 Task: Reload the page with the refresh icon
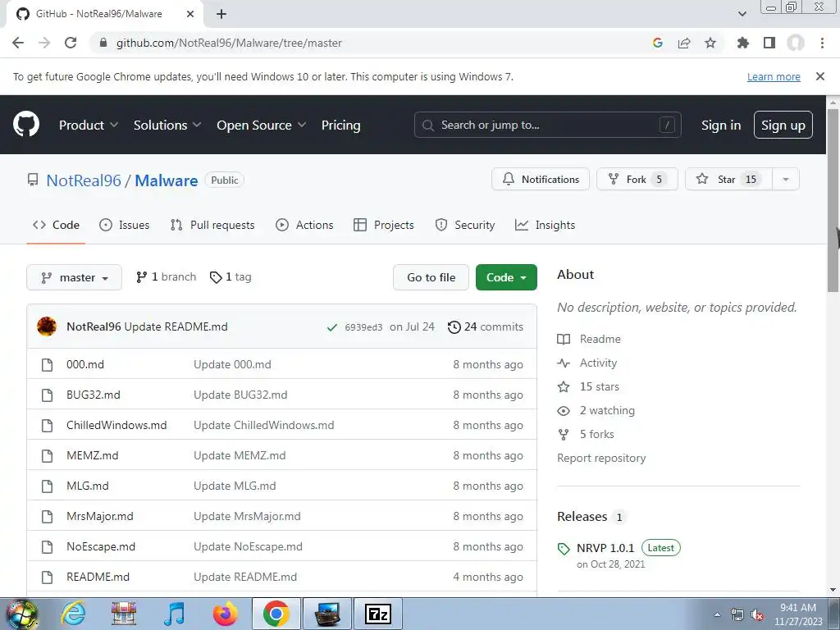click(71, 43)
